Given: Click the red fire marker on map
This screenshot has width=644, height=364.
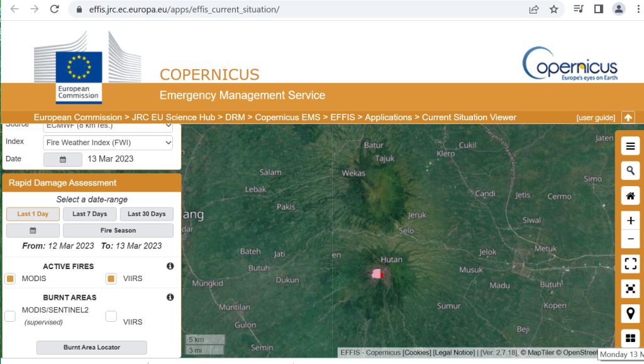Looking at the screenshot, I should (381, 274).
